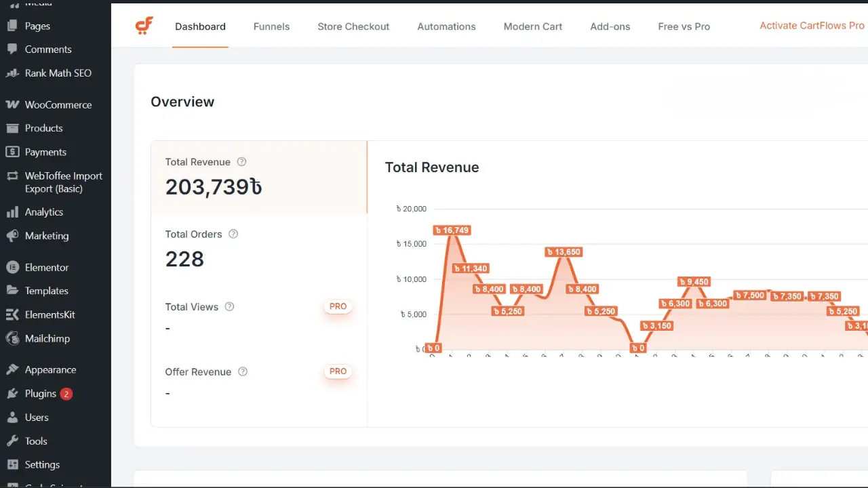The image size is (868, 488).
Task: Click the CartFlows logo icon
Action: 144,26
